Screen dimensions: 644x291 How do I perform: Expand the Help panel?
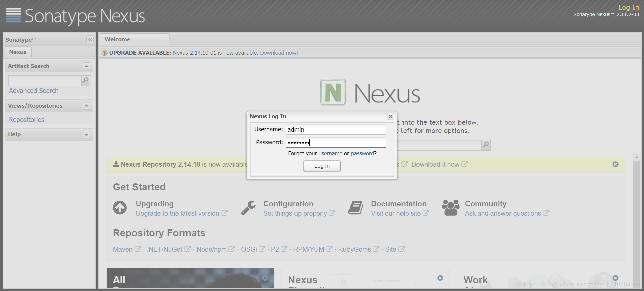click(86, 135)
